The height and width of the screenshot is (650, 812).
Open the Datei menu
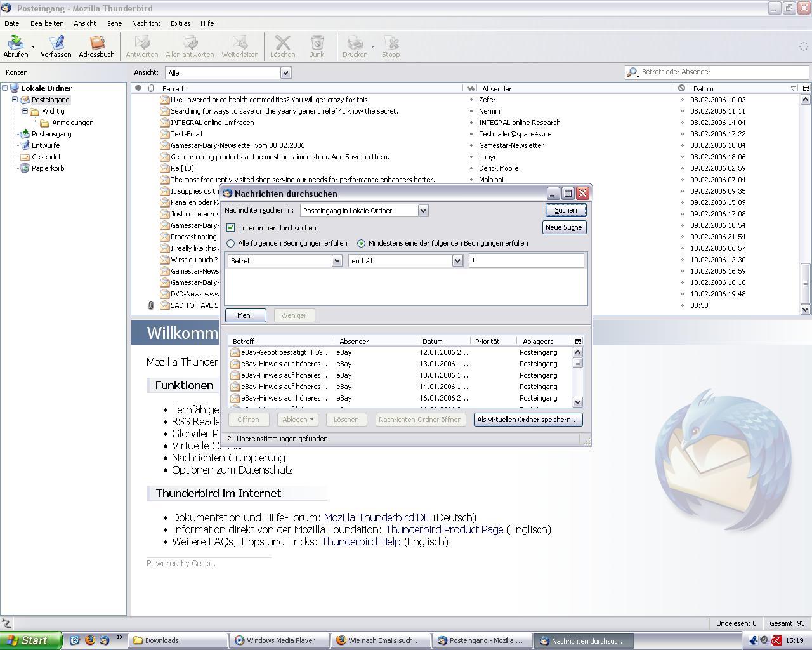[x=13, y=23]
